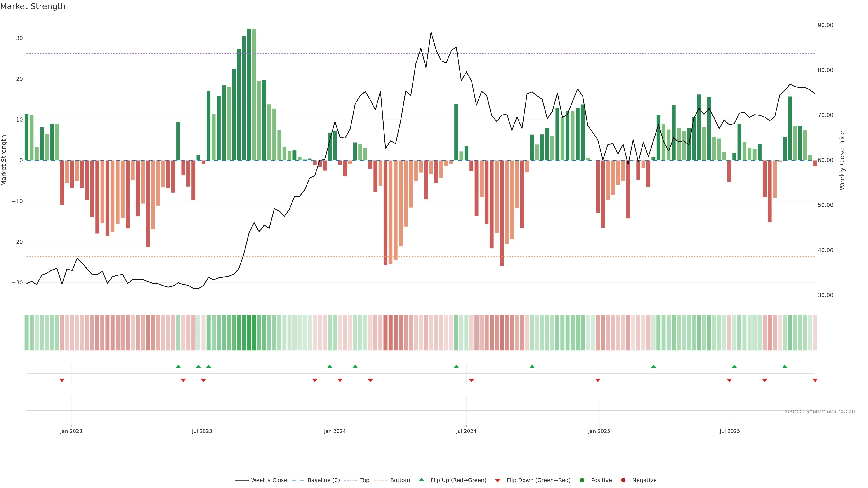Click the Jul 2023 x-axis label
868x488 pixels.
[x=202, y=431]
